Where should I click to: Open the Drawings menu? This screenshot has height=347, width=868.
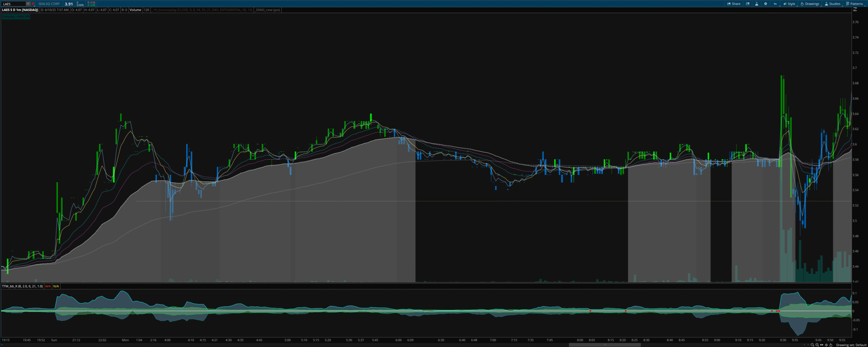click(810, 4)
